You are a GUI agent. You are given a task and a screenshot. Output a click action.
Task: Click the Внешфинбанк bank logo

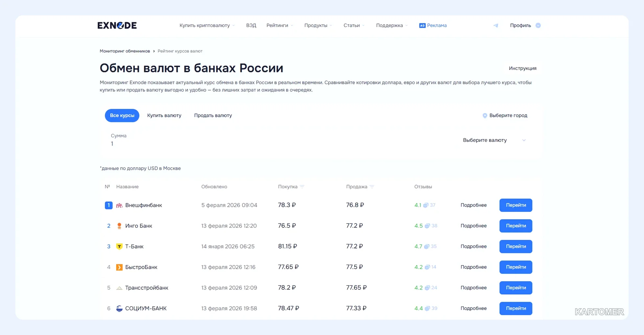(119, 205)
